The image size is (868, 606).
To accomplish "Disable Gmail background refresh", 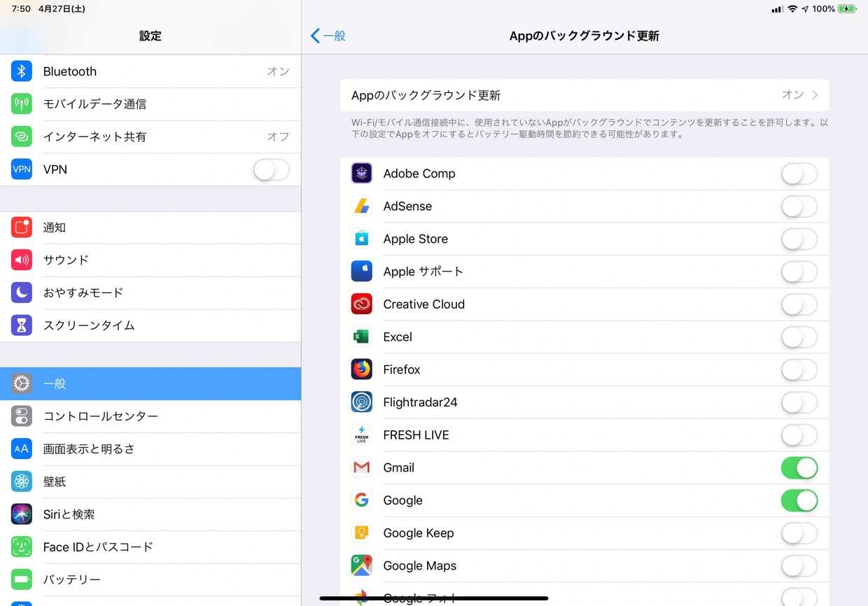I will coord(799,467).
